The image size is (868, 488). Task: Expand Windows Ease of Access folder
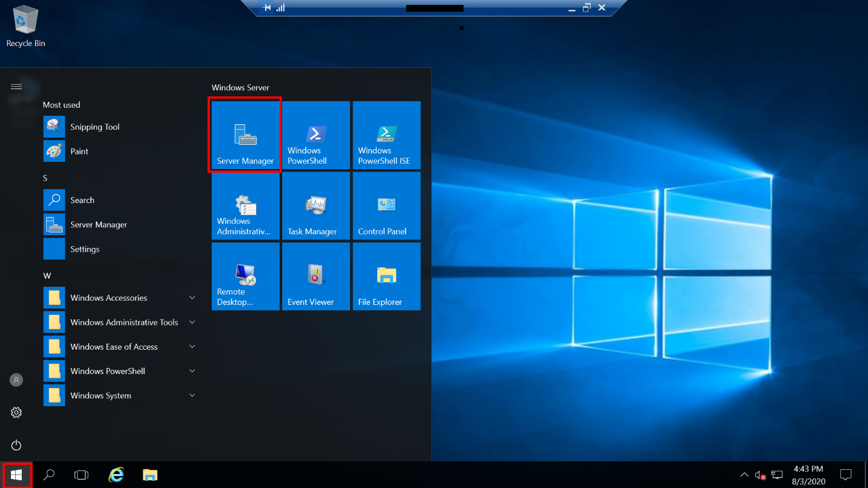click(x=121, y=347)
